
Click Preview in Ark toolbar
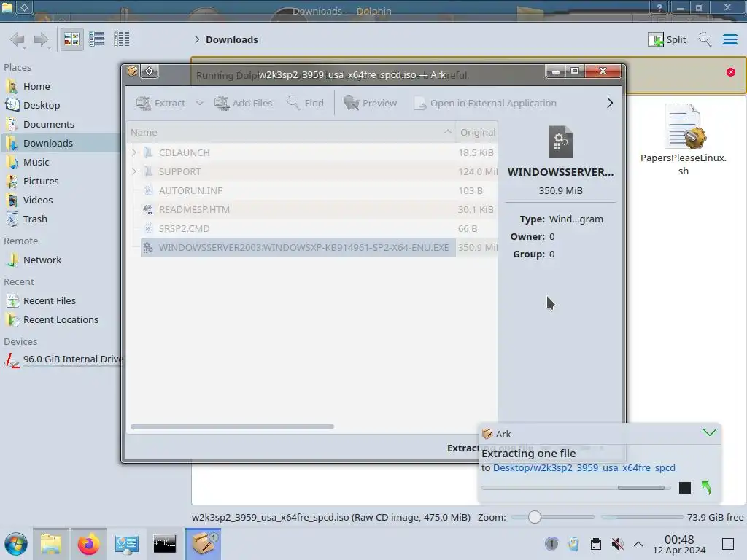[370, 104]
